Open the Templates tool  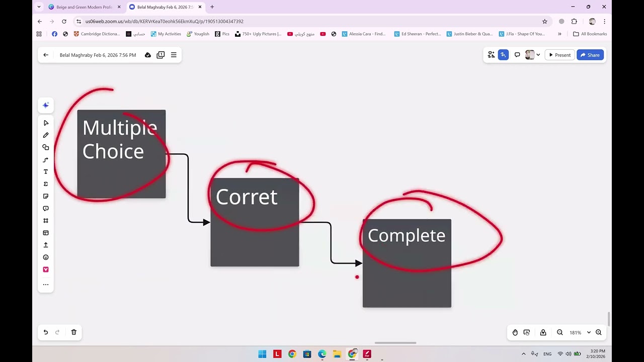tap(46, 233)
